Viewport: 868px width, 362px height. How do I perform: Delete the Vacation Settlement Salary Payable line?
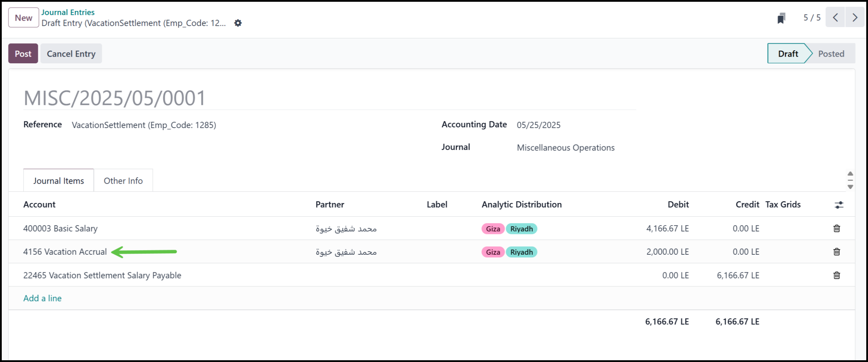click(836, 275)
